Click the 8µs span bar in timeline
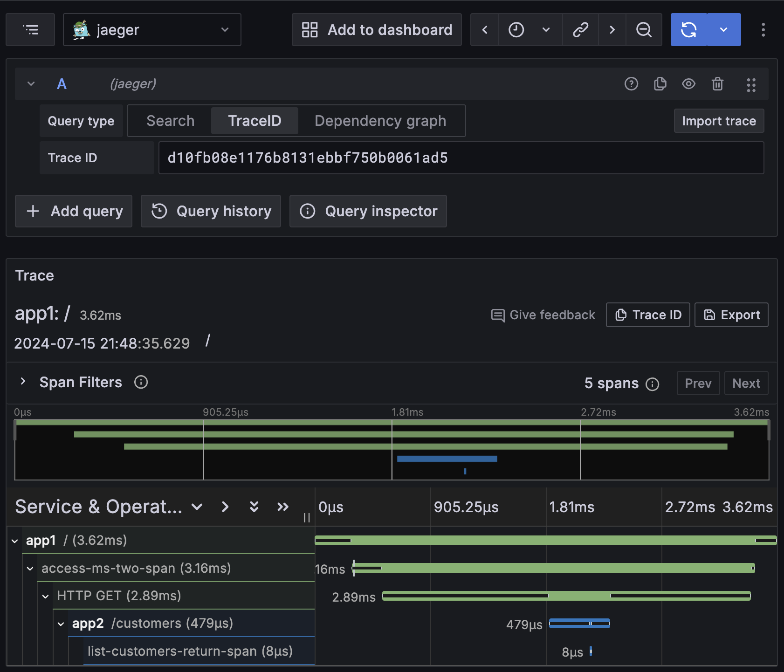Screen dimensions: 784x672 click(x=591, y=651)
